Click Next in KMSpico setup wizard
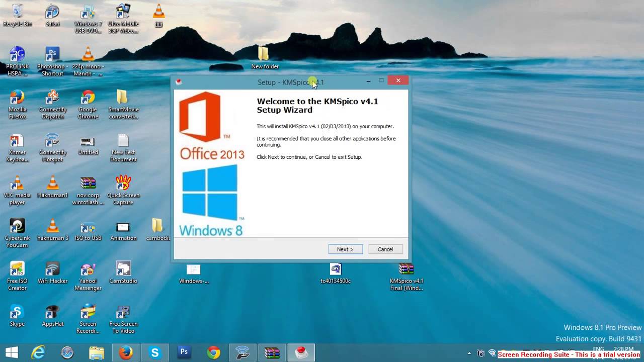644x362 pixels. 345,249
